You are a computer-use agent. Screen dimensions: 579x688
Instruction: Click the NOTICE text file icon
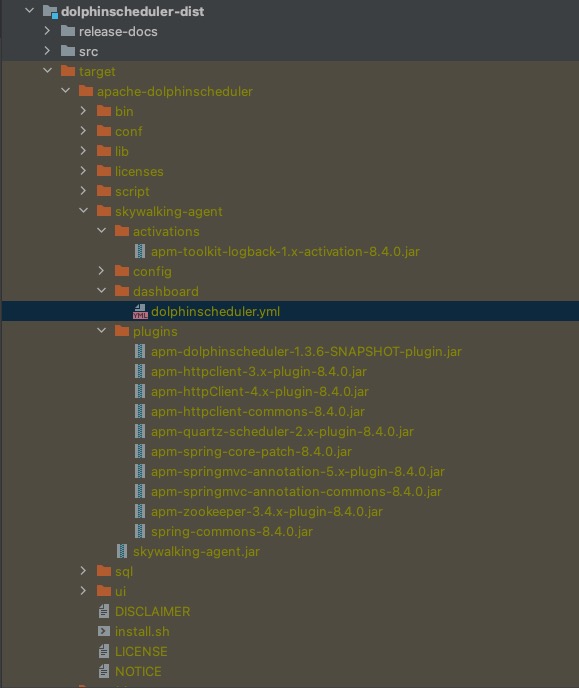pos(104,671)
